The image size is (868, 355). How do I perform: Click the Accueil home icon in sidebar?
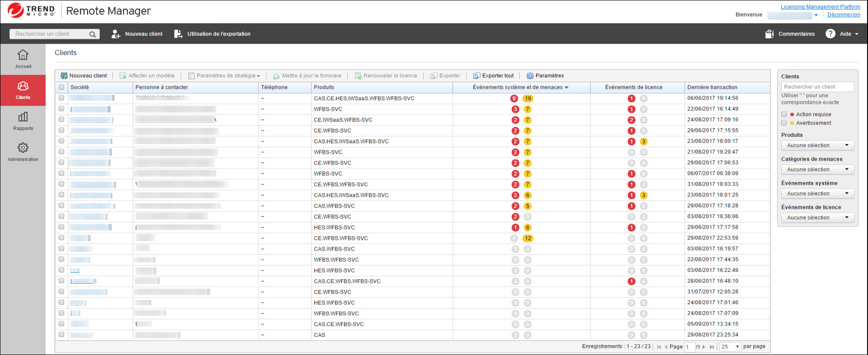click(x=23, y=55)
